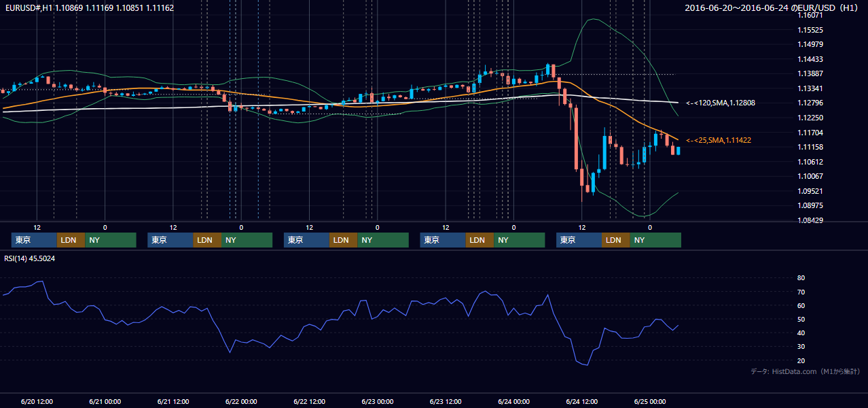Click RSI scale value 70
This screenshot has width=868, height=408.
click(x=801, y=292)
